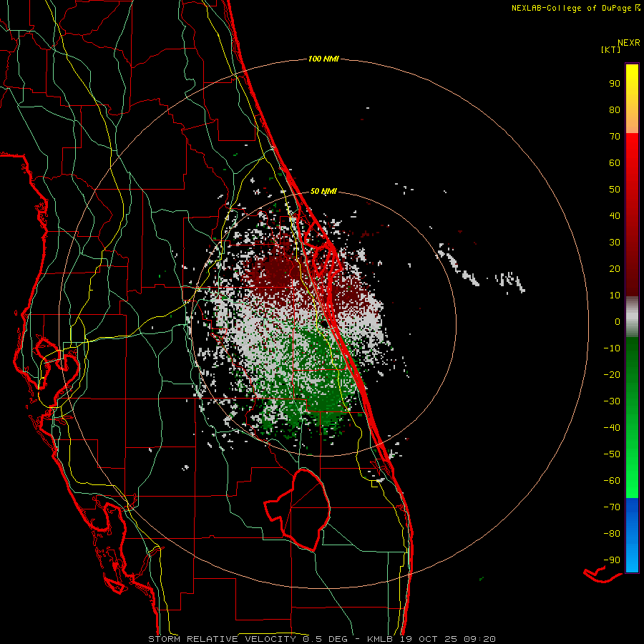Click the 20 knot scale value
Screen dimensions: 644x644
click(615, 269)
